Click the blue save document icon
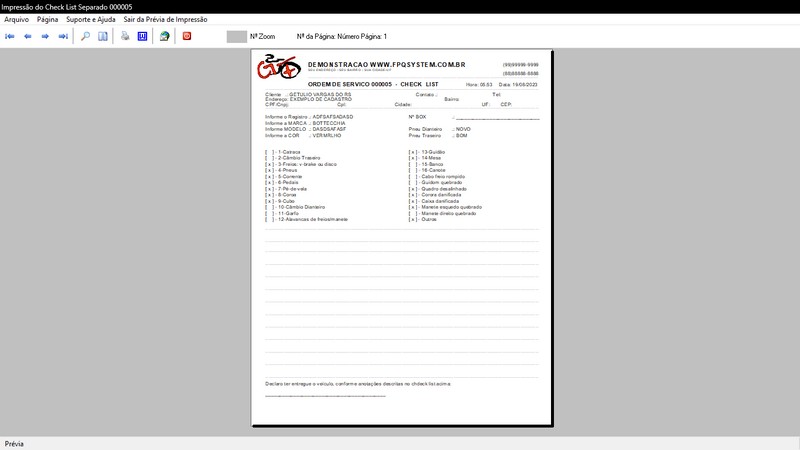This screenshot has width=800, height=450. pos(142,36)
